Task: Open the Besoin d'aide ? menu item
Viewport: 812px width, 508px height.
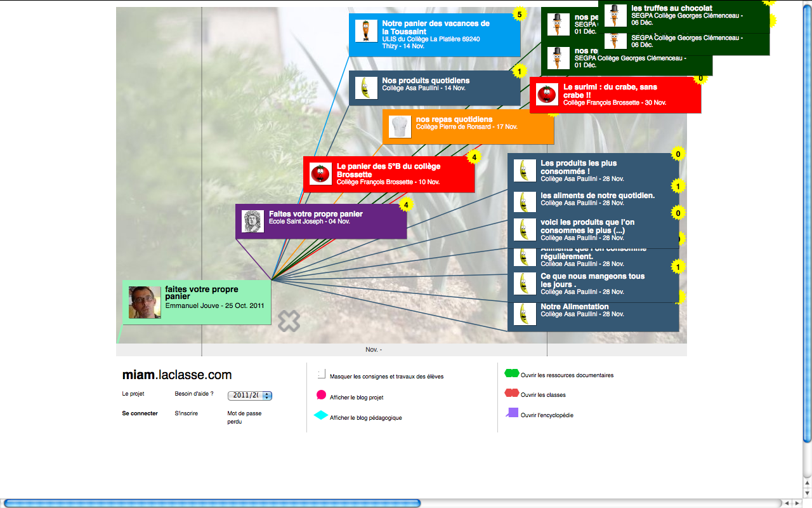Action: coord(194,394)
